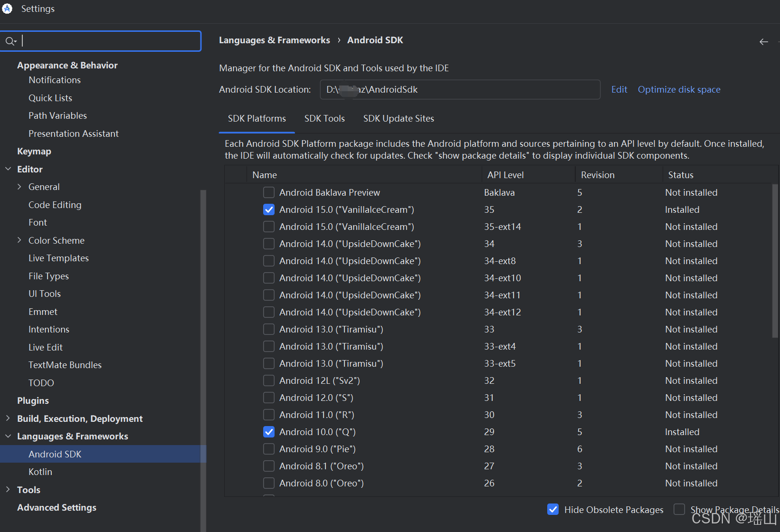780x532 pixels.
Task: Expand Build, Execution, Deployment section
Action: click(x=8, y=418)
